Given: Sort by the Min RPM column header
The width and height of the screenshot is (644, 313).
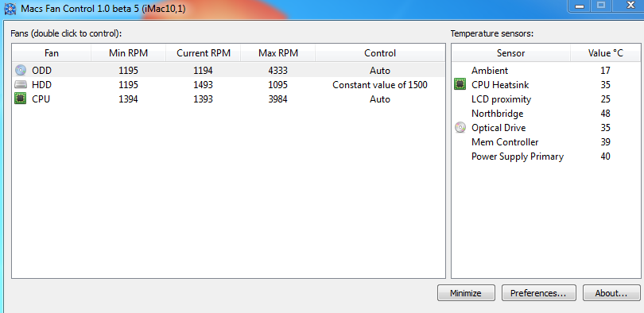Looking at the screenshot, I should [x=128, y=53].
